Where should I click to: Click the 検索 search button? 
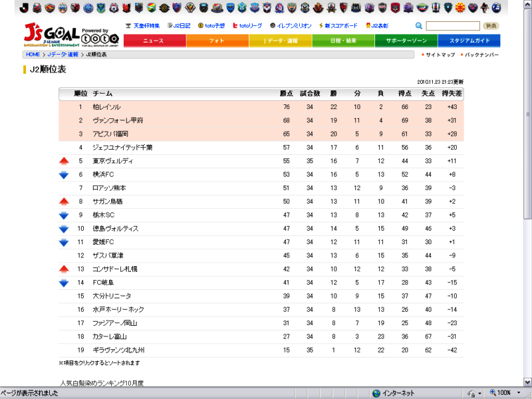point(491,26)
